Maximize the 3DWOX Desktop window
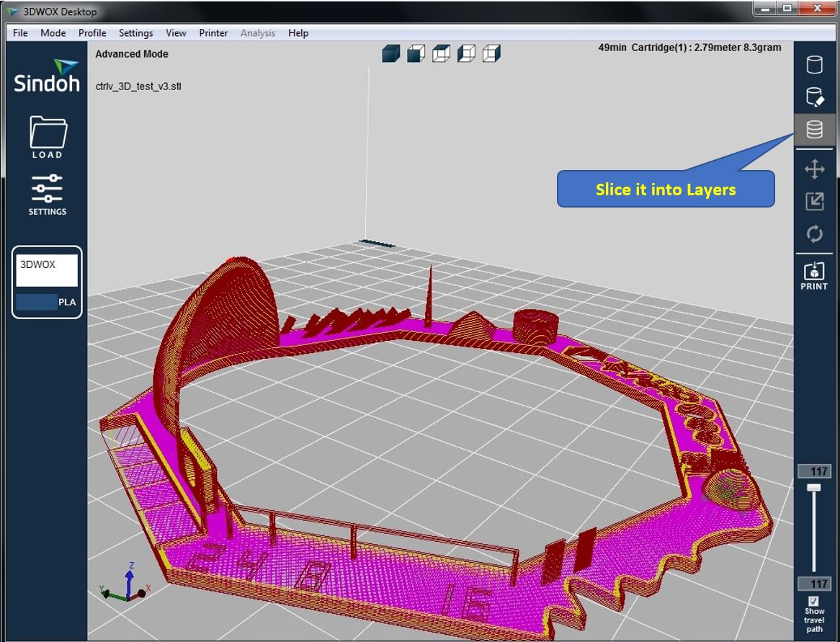The height and width of the screenshot is (642, 840). tap(787, 8)
